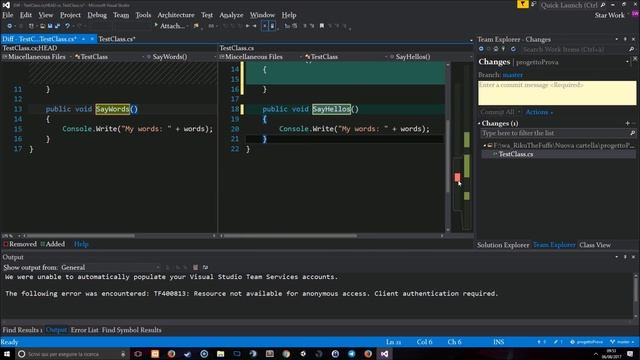
Task: Click the Team Explorer Back button
Action: (x=481, y=49)
